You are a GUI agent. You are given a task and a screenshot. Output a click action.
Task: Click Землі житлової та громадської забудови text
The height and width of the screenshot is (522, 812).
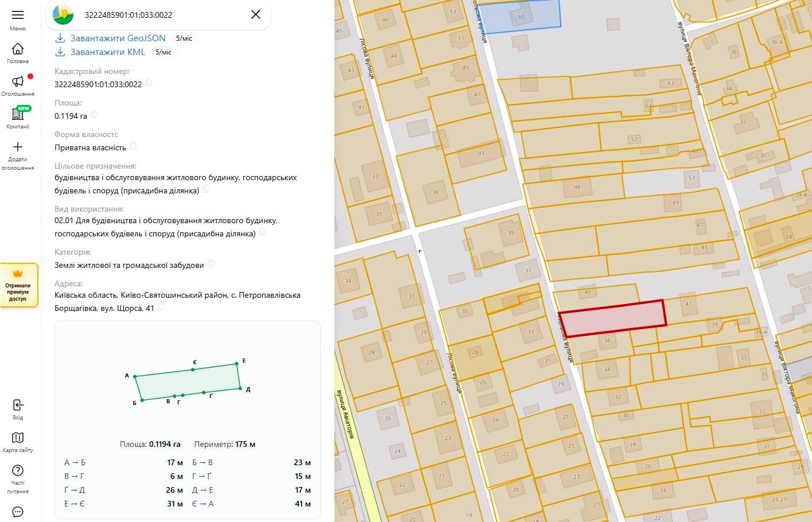click(x=129, y=265)
